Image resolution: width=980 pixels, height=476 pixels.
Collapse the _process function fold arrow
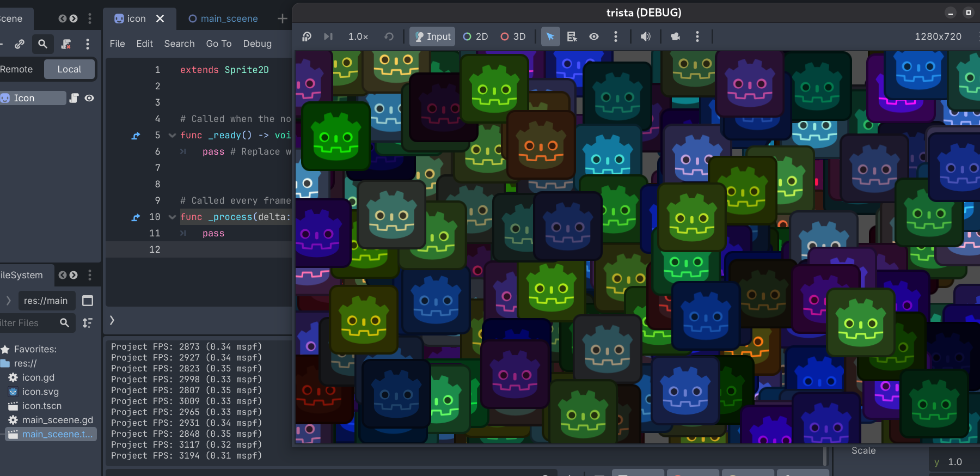click(x=172, y=217)
